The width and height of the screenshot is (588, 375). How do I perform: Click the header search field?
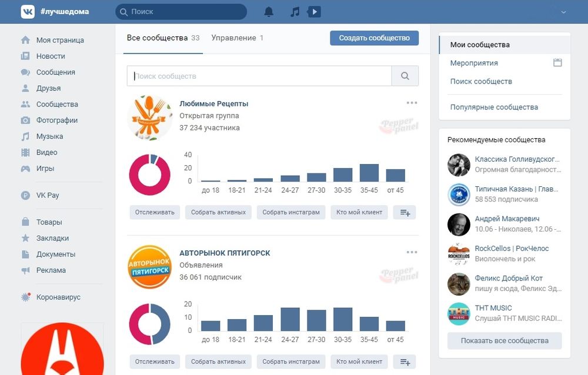181,12
